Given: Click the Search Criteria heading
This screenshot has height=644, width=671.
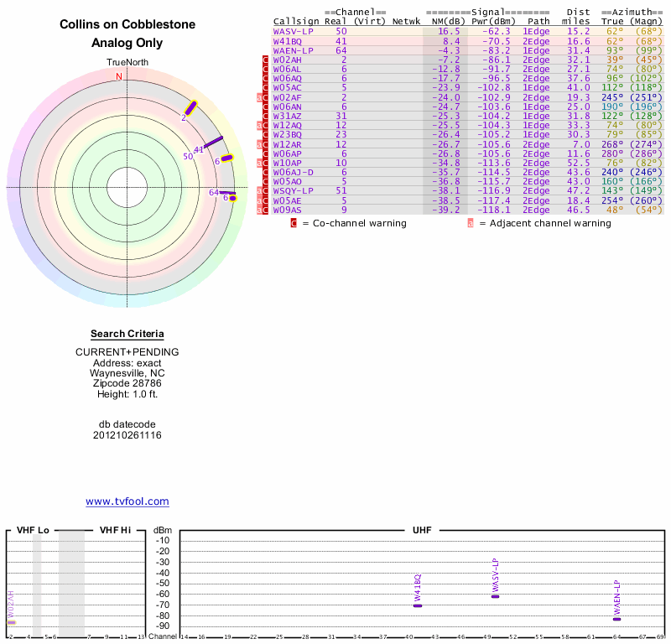Looking at the screenshot, I should 127,334.
